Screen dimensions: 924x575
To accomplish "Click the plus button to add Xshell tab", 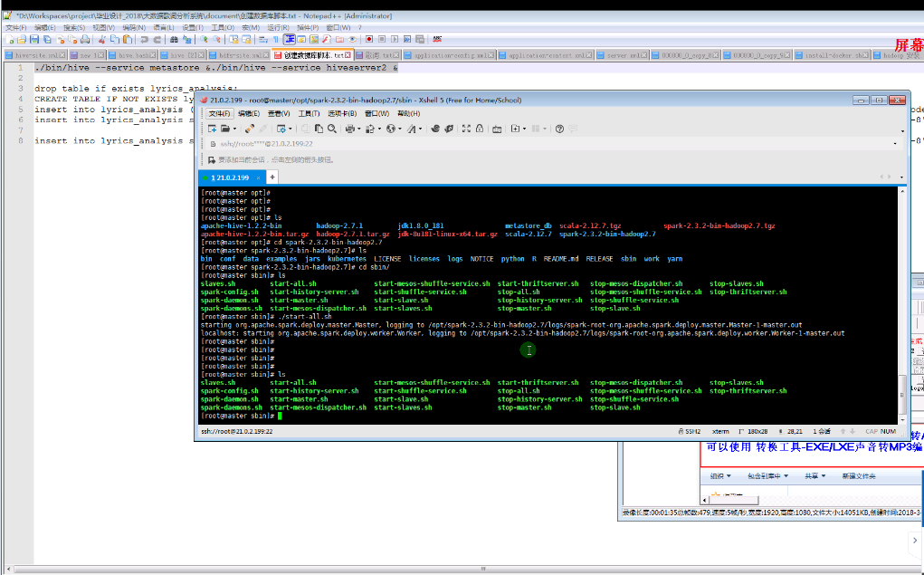I will (x=271, y=177).
